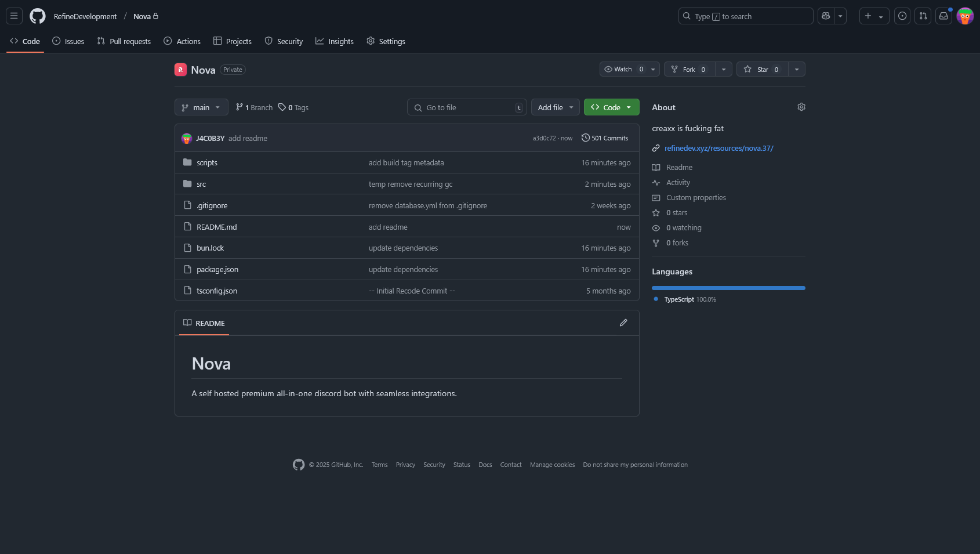Open the create new plus menu
This screenshot has height=554, width=980.
click(874, 16)
